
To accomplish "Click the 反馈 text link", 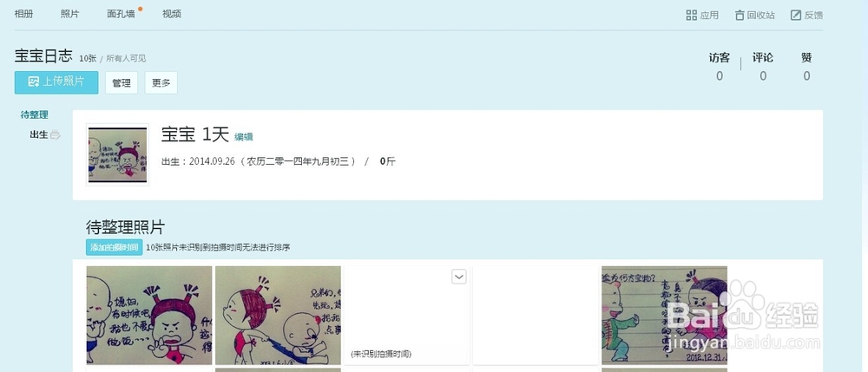I will 814,16.
